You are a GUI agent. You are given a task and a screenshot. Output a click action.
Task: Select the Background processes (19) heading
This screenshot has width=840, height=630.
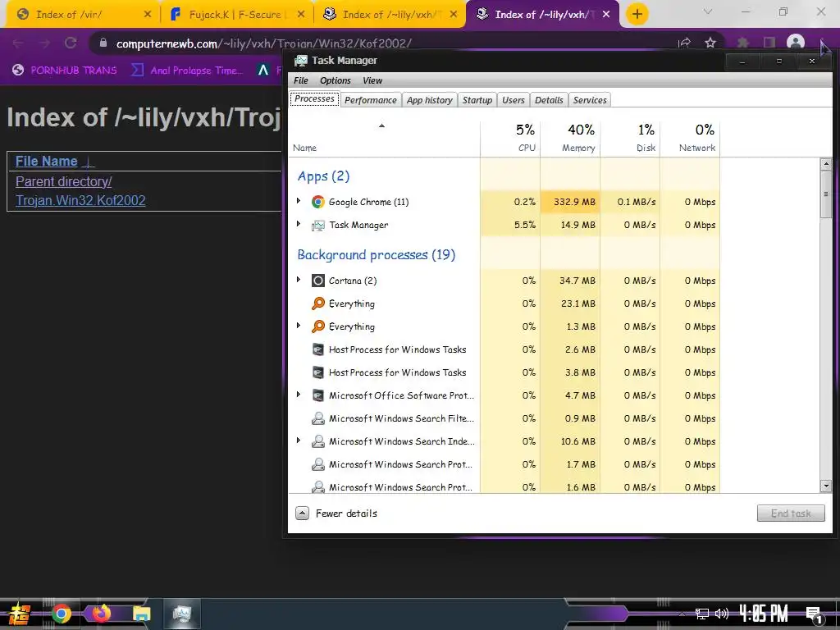(376, 255)
